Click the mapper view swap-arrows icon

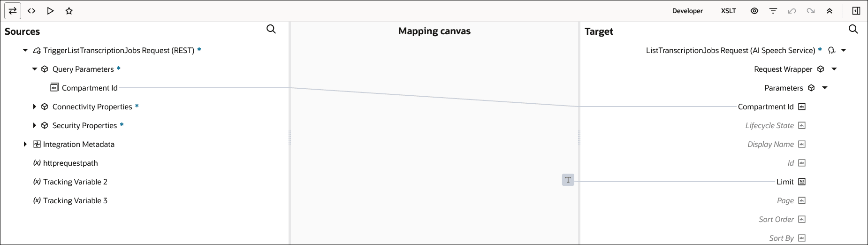pyautogui.click(x=13, y=11)
